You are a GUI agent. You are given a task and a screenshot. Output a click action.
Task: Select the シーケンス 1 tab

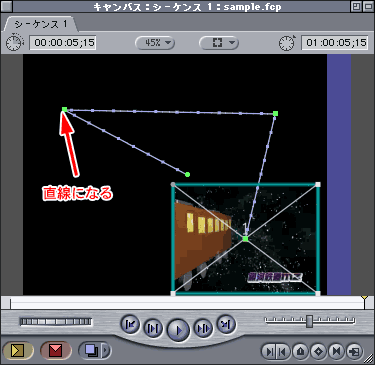pyautogui.click(x=41, y=24)
